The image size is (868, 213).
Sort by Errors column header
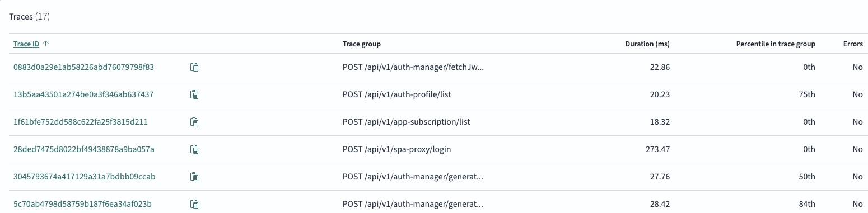click(x=853, y=44)
